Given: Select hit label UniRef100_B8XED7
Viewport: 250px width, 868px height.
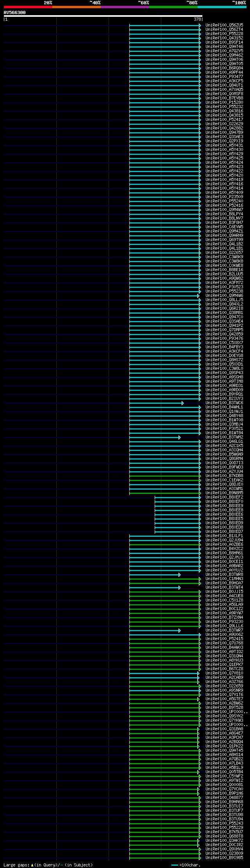Looking at the screenshot, I should [x=224, y=531].
